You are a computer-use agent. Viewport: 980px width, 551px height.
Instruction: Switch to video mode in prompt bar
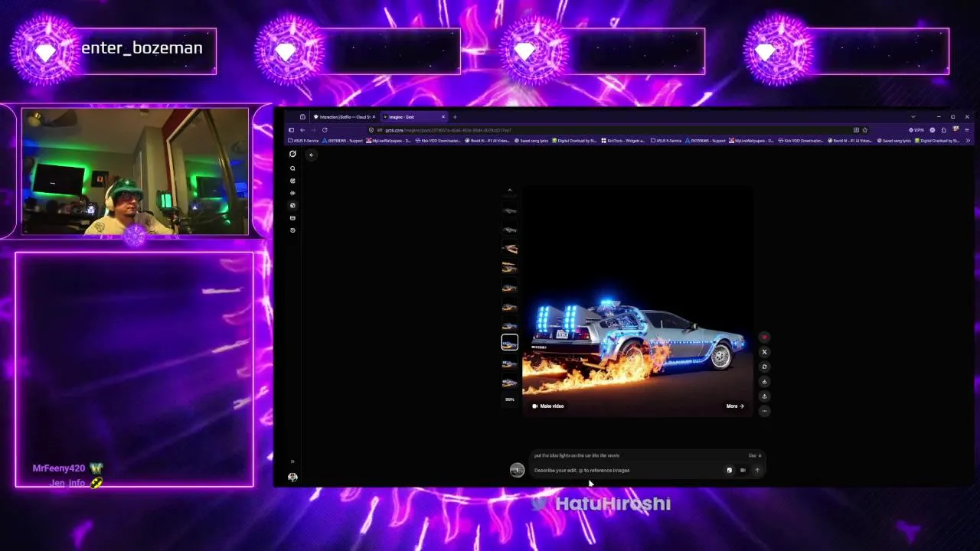743,471
